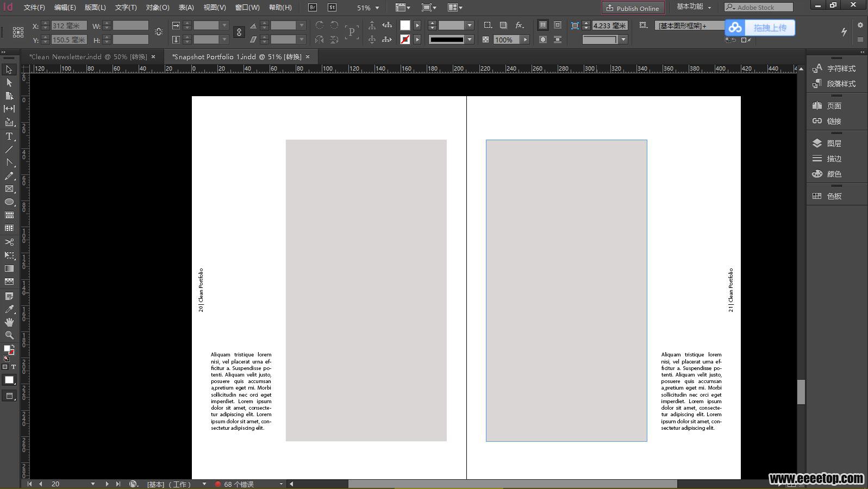
Task: Select the Ellipse tool
Action: pyautogui.click(x=9, y=202)
